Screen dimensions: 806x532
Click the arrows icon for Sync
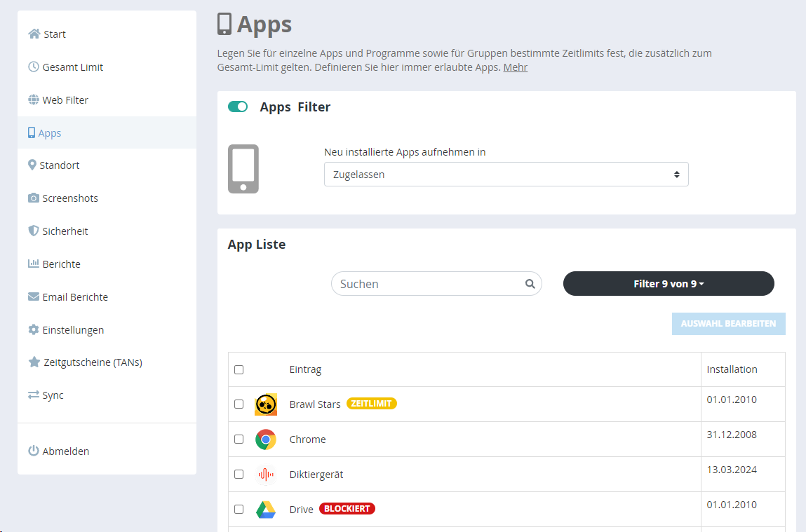click(x=34, y=395)
